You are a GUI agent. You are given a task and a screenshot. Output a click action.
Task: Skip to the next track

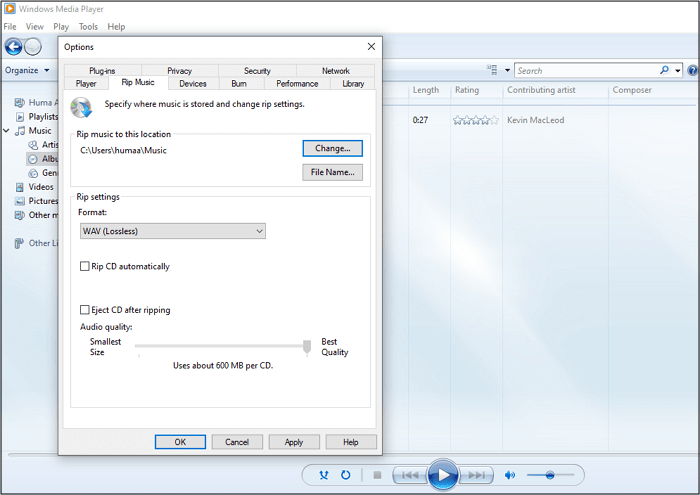tap(478, 475)
